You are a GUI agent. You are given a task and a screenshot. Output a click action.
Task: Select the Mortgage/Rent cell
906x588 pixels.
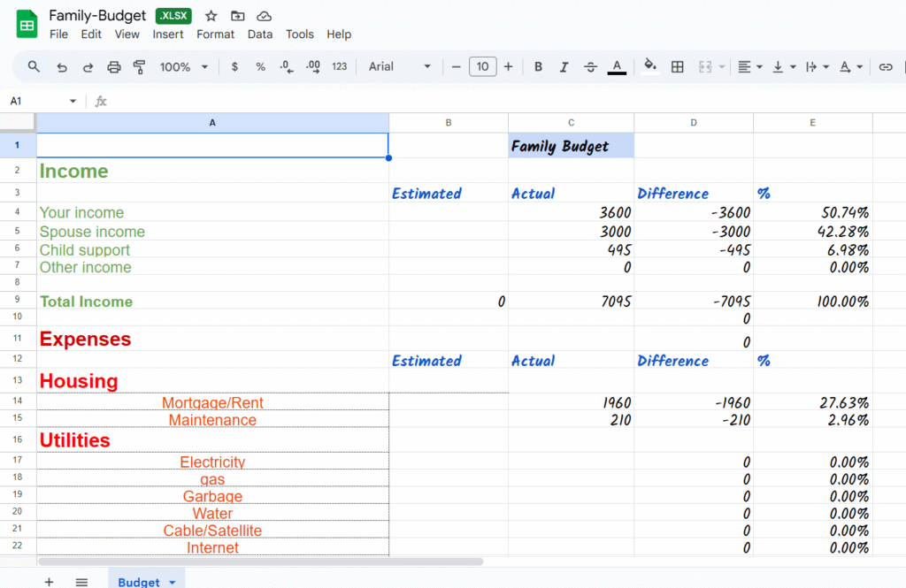pos(212,402)
